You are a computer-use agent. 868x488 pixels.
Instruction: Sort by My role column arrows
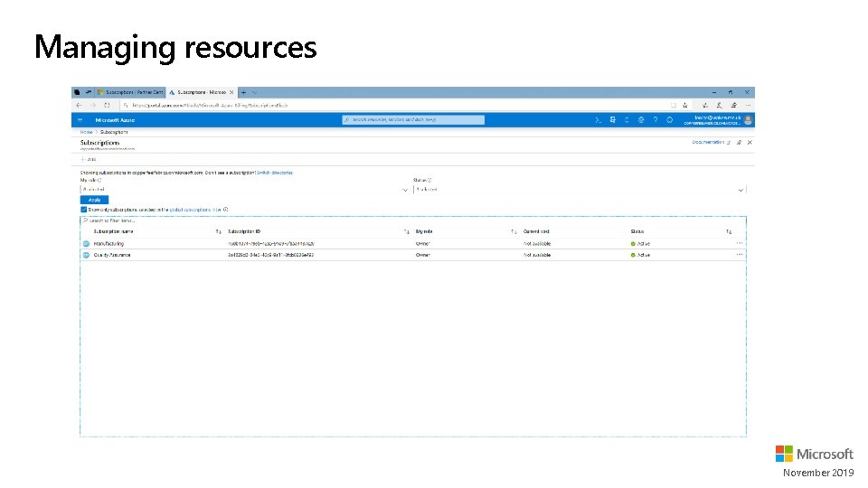tap(514, 232)
